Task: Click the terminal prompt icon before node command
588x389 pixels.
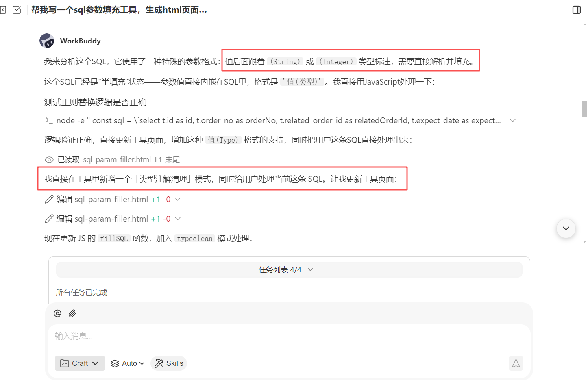Action: [49, 120]
